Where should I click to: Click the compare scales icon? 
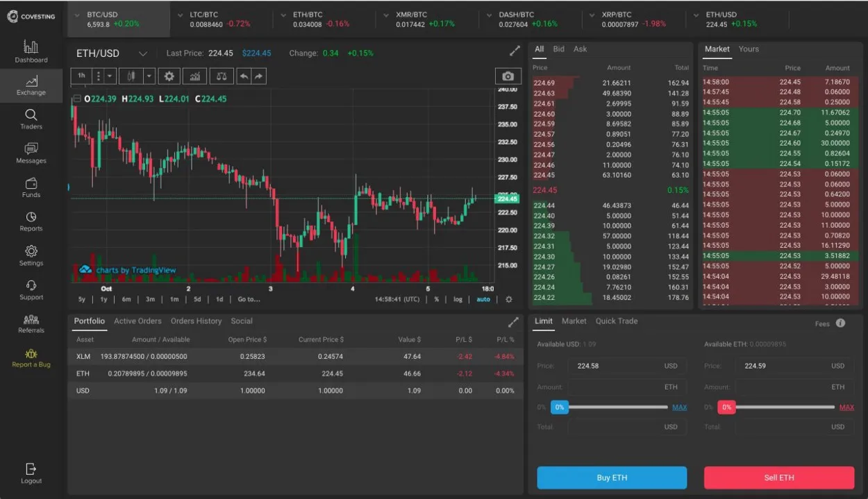click(221, 76)
